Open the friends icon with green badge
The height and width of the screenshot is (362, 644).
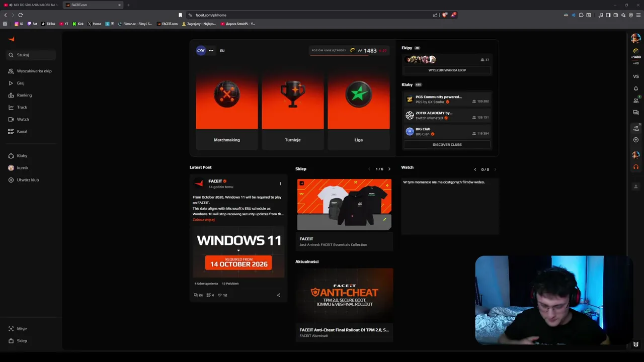tap(636, 100)
